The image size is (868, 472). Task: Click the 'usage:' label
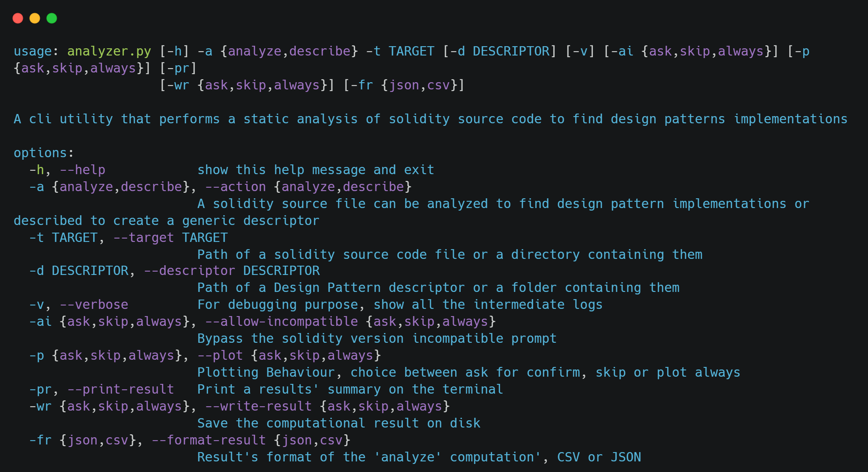click(33, 51)
